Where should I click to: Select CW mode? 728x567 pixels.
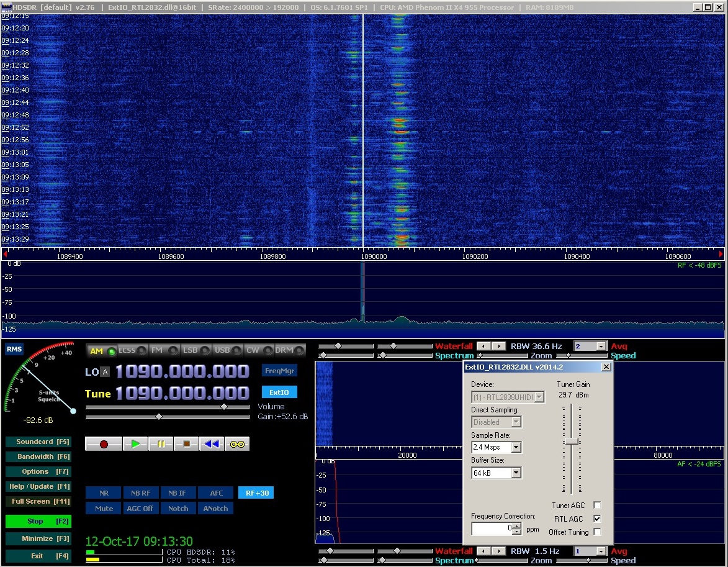tap(259, 350)
